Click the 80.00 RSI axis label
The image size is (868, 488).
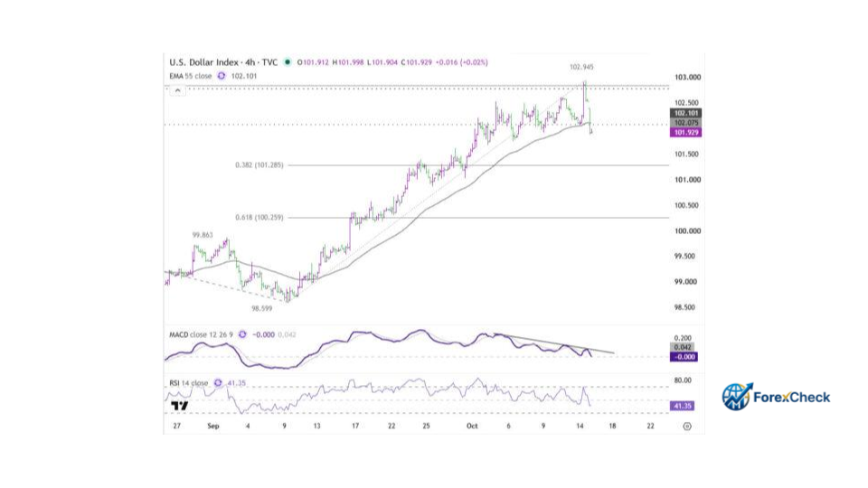683,380
